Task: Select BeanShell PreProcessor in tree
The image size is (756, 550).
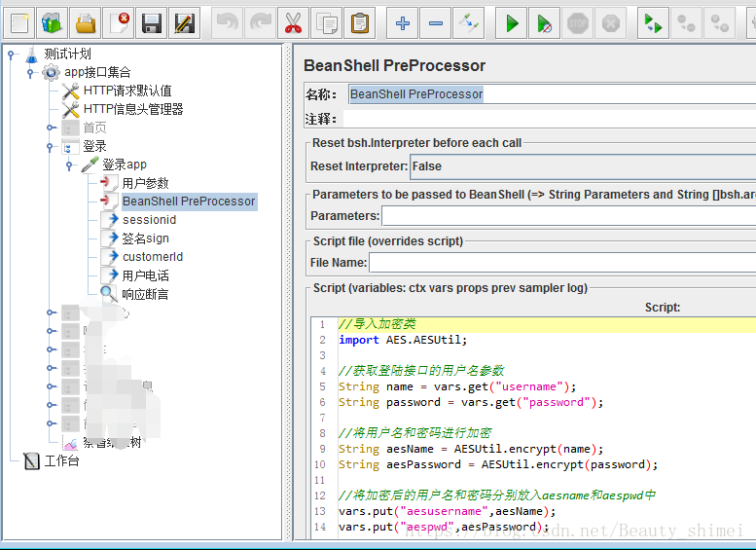Action: [x=189, y=202]
